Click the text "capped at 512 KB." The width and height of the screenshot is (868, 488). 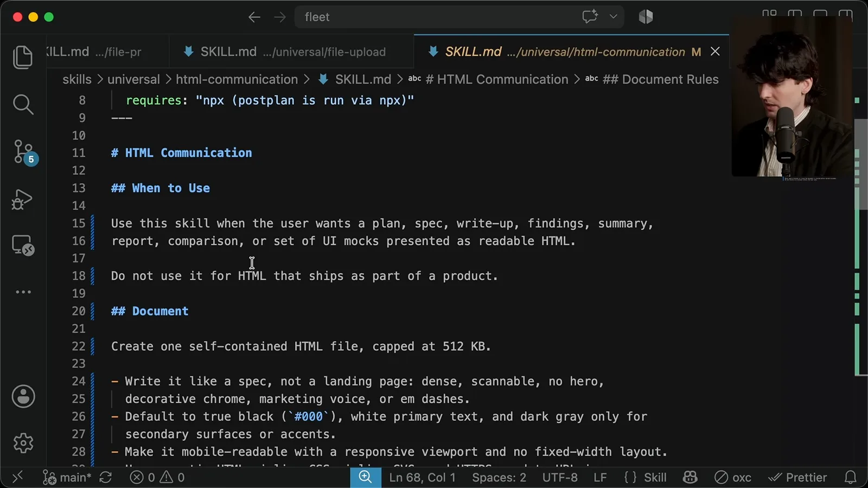click(431, 346)
